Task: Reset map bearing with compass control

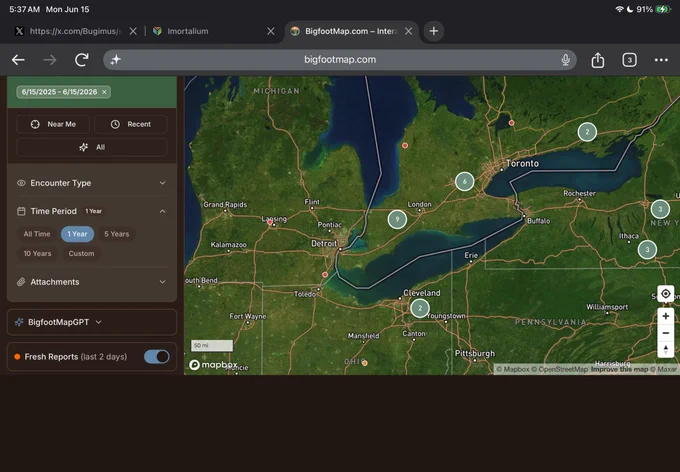Action: 665,349
